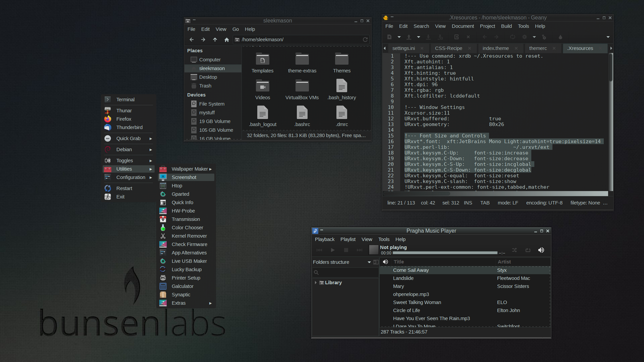Click Pragha's toolbar volume speaker button

[541, 250]
